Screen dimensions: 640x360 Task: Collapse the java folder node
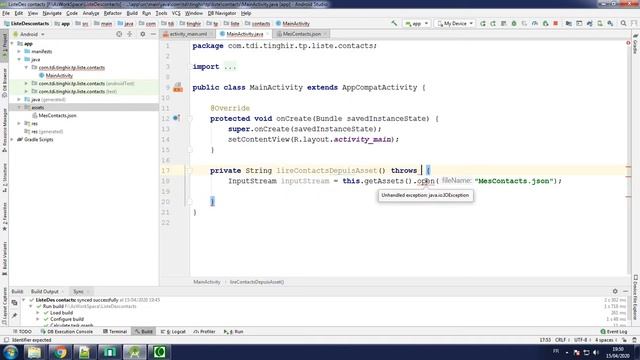(x=19, y=60)
